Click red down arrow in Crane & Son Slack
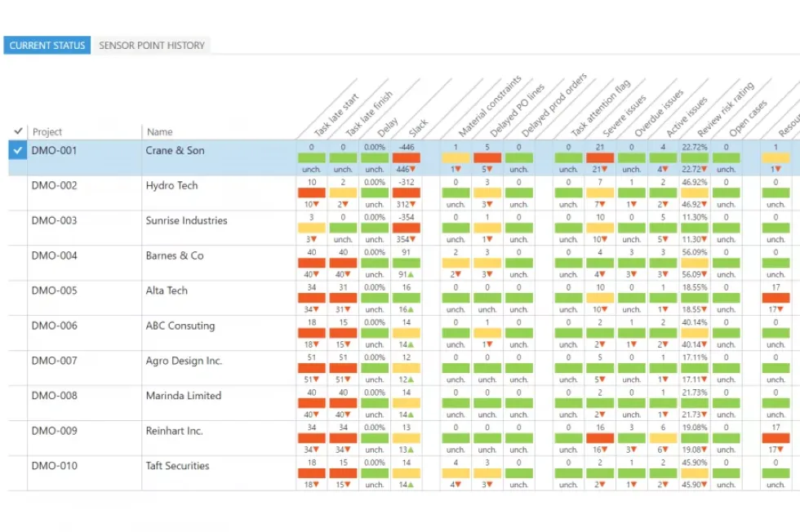800x532 pixels. [x=412, y=170]
